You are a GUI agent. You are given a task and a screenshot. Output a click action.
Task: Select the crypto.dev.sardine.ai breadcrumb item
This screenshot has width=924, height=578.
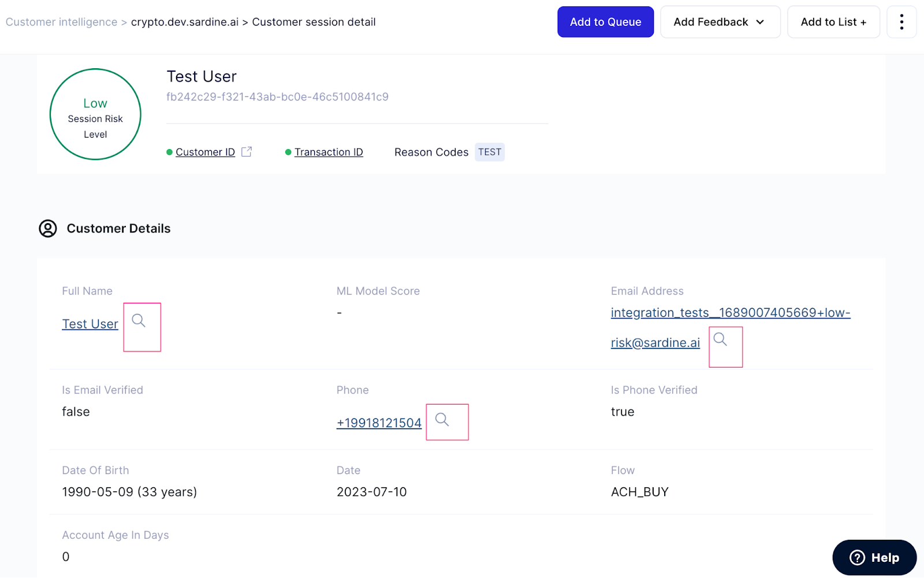(185, 21)
